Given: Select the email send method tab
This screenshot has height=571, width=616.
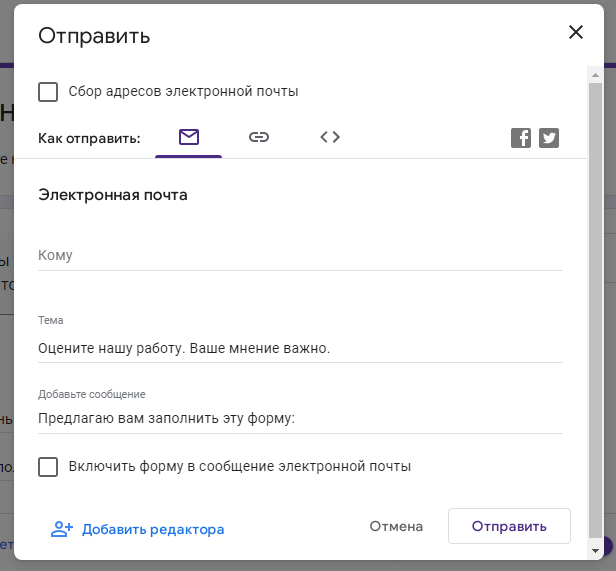Looking at the screenshot, I should [189, 138].
